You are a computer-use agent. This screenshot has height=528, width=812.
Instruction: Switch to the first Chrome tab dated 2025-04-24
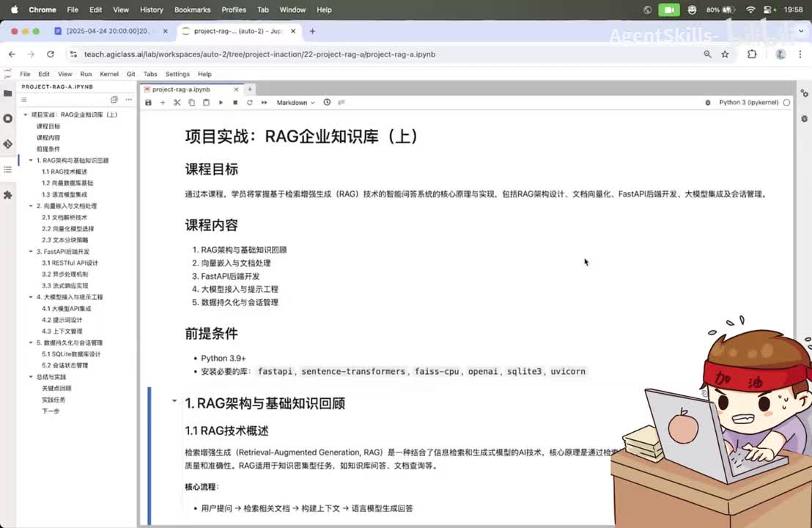pyautogui.click(x=111, y=31)
